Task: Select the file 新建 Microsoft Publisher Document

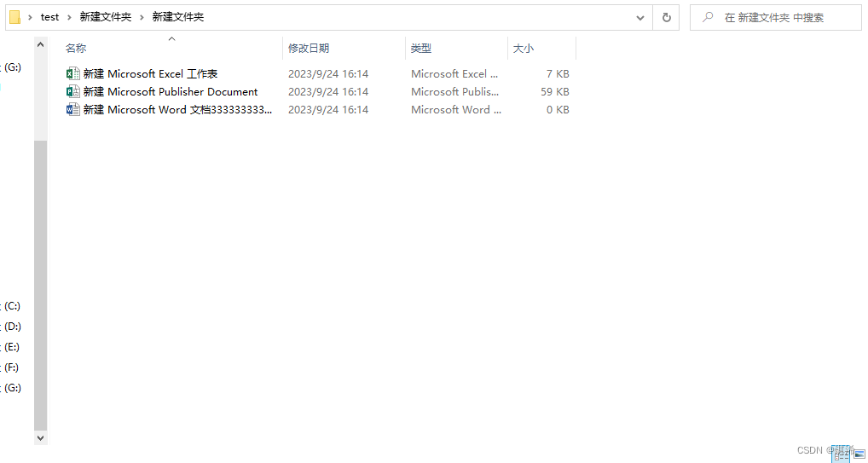Action: pos(171,91)
